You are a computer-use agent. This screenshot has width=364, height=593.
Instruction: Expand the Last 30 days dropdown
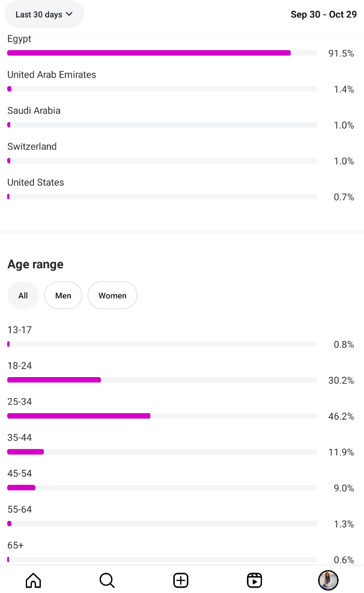44,14
